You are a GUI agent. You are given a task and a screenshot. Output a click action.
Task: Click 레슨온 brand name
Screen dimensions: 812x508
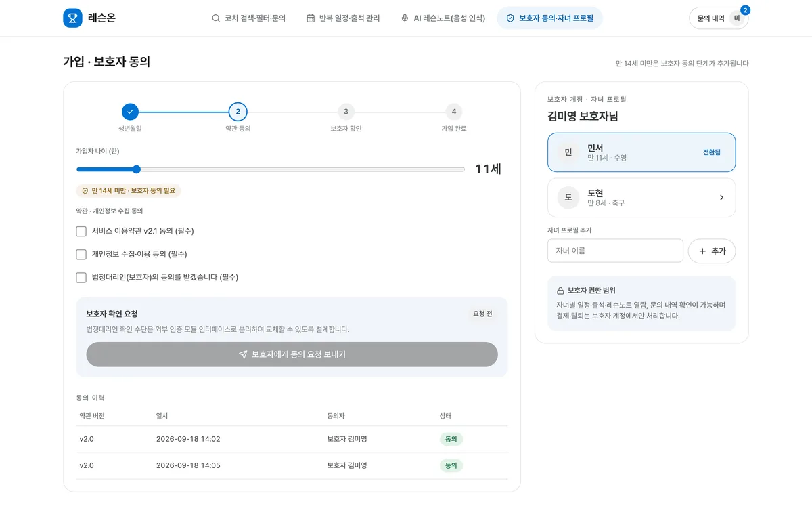(x=101, y=18)
